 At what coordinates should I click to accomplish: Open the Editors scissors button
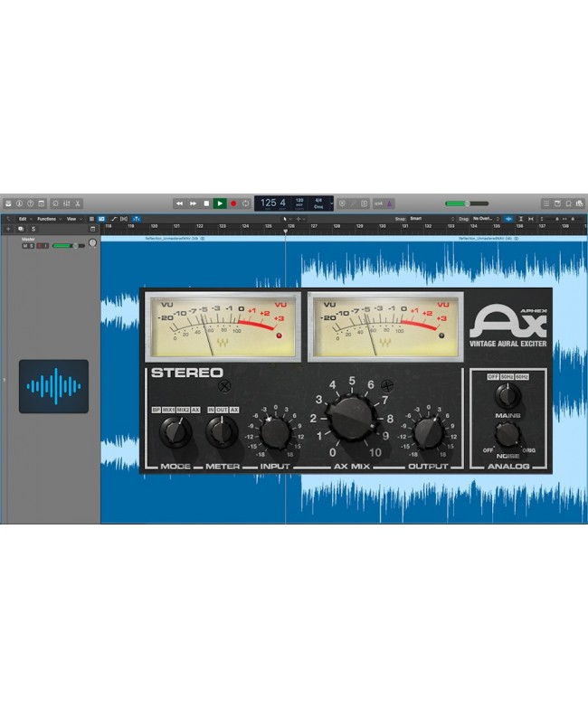point(78,203)
